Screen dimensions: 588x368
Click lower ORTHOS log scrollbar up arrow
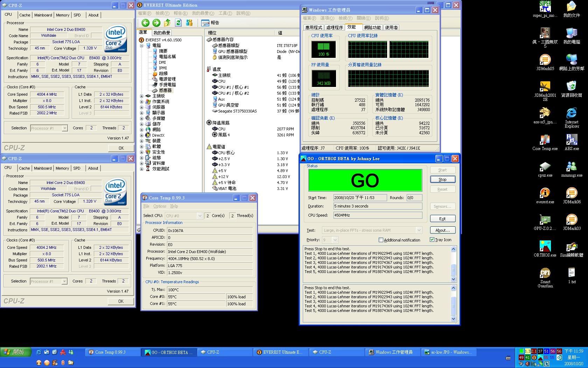point(453,288)
